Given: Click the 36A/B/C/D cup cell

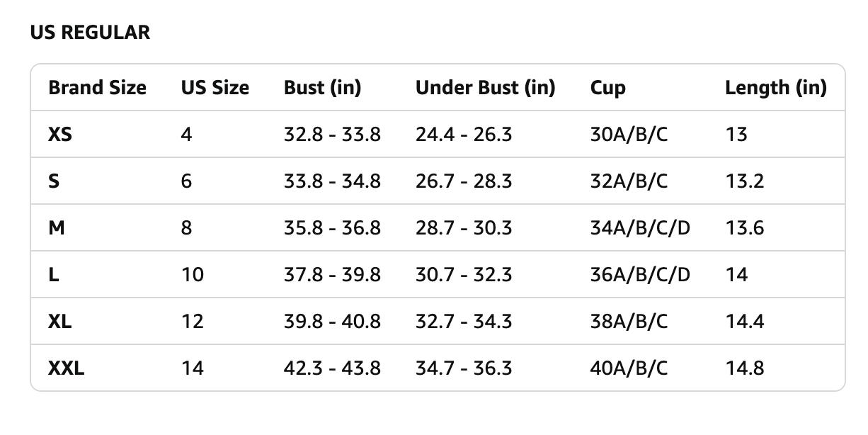Looking at the screenshot, I should click(639, 274).
